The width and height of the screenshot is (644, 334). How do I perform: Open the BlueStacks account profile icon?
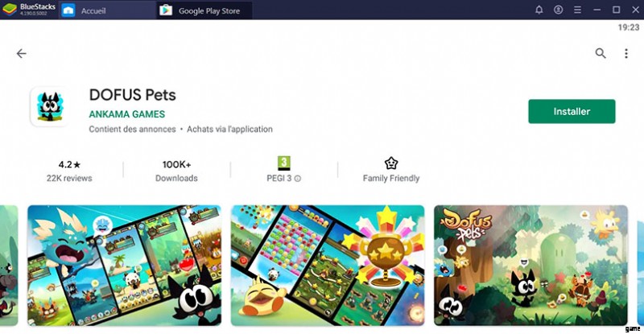click(558, 10)
